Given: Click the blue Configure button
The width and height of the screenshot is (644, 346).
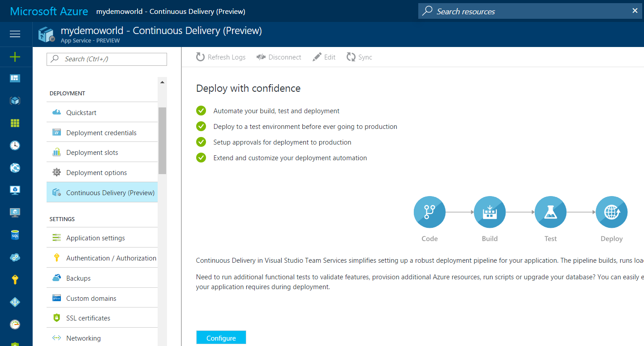Looking at the screenshot, I should click(221, 337).
